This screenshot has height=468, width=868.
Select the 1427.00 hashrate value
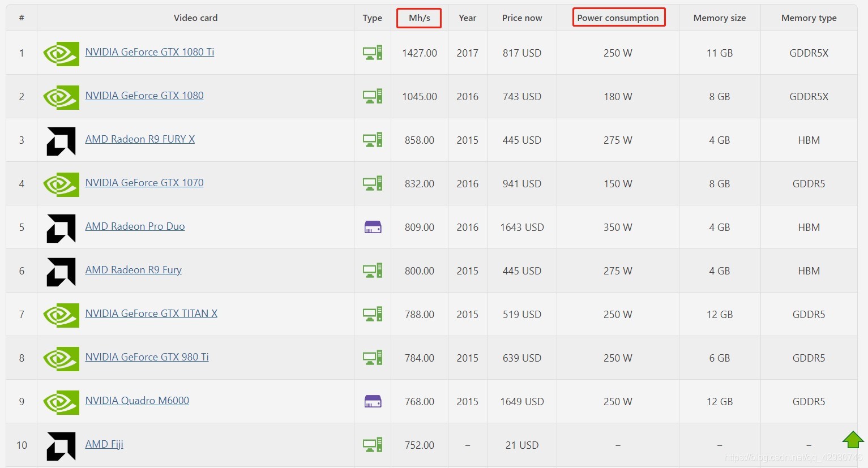420,53
